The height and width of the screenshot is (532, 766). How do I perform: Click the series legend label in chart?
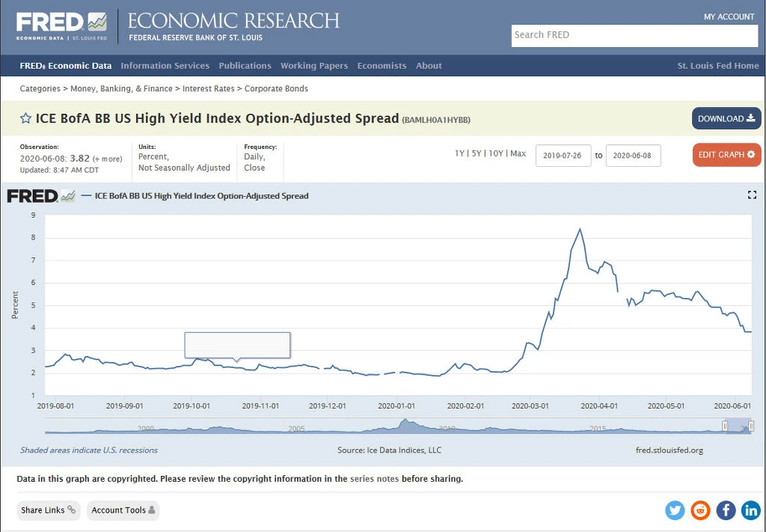point(201,196)
